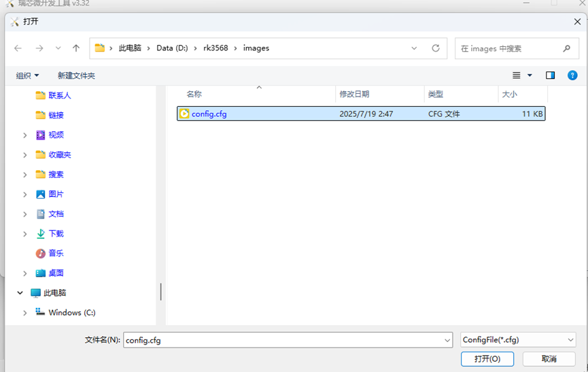Open help with the question mark icon
The image size is (588, 372).
(572, 75)
